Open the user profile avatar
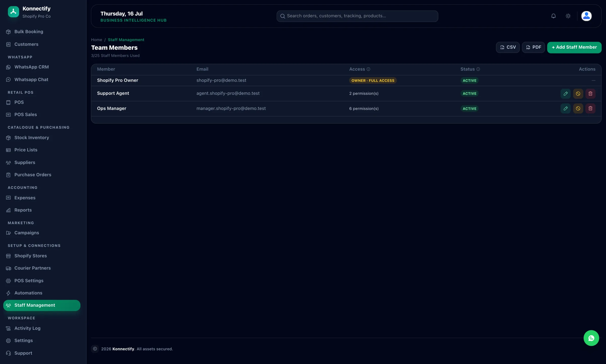This screenshot has height=364, width=606. (586, 16)
